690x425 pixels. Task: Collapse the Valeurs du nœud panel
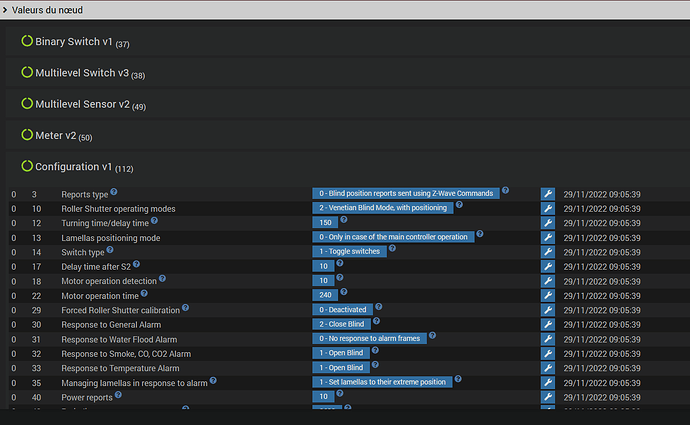[6, 8]
